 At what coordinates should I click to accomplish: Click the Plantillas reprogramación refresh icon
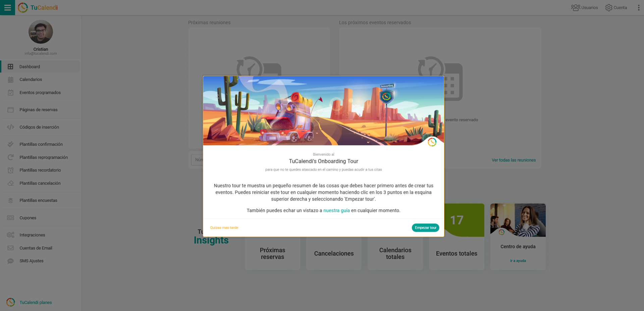(10, 157)
